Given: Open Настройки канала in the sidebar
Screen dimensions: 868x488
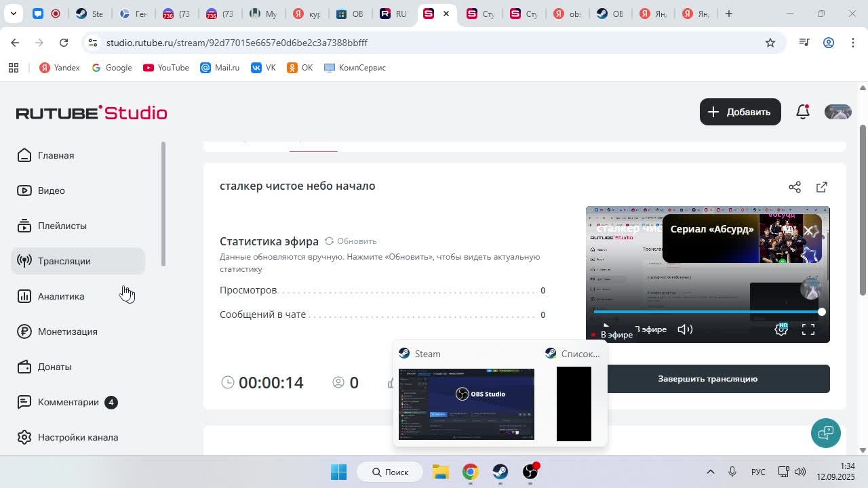Looking at the screenshot, I should pyautogui.click(x=78, y=437).
